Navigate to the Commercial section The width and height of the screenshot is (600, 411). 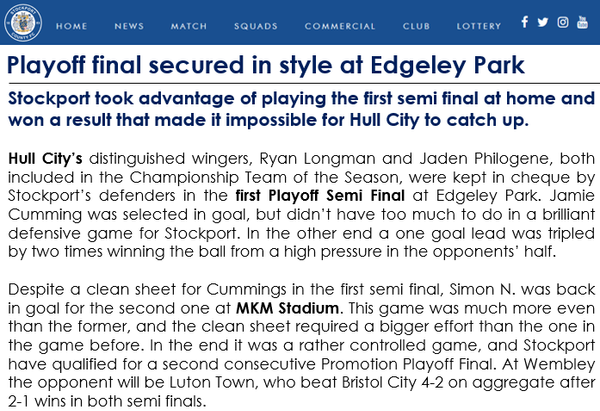pos(340,25)
